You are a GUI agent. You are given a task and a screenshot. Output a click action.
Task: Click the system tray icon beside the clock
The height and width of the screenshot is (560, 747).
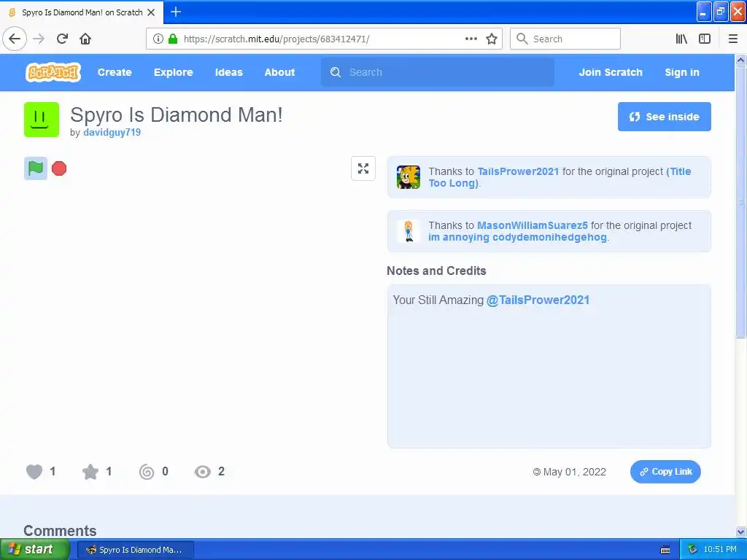[693, 550]
